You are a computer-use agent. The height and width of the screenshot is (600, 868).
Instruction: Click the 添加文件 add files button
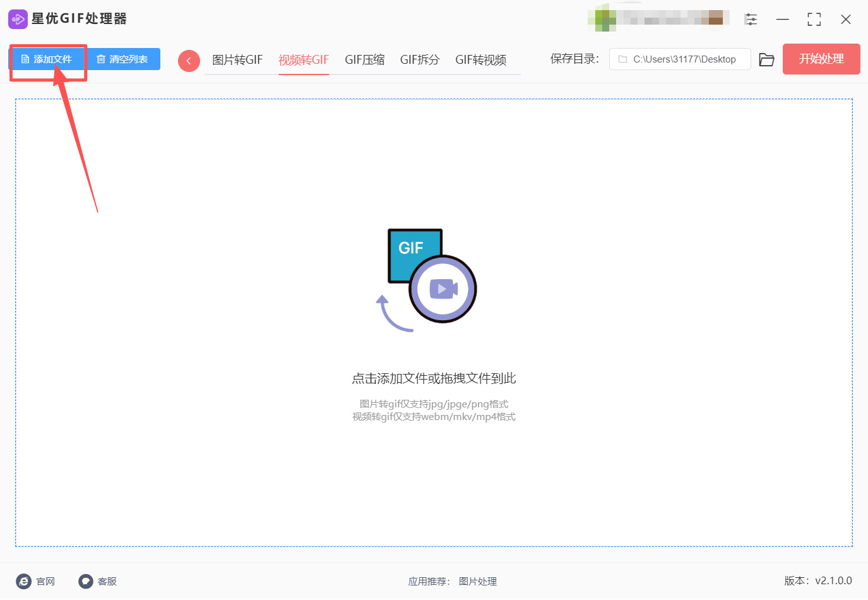(x=47, y=59)
